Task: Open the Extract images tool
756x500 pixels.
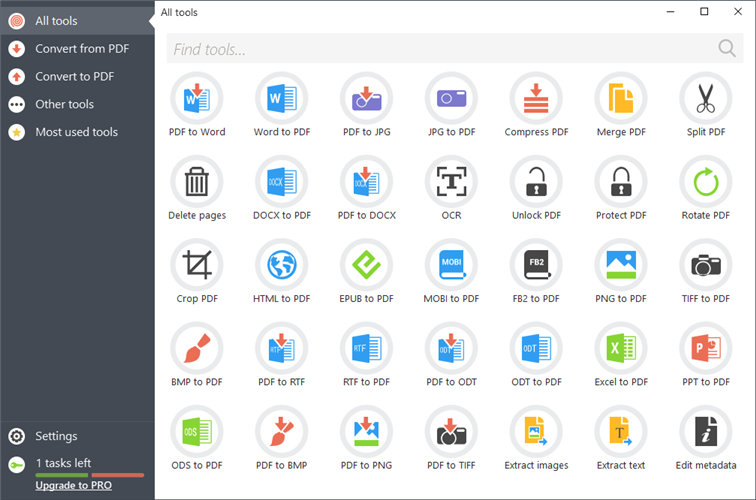Action: [x=536, y=432]
